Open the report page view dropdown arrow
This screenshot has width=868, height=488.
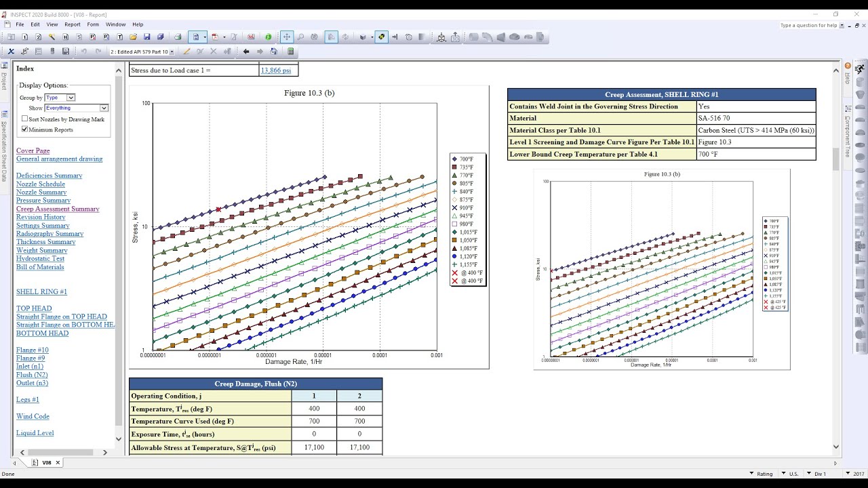(x=205, y=37)
